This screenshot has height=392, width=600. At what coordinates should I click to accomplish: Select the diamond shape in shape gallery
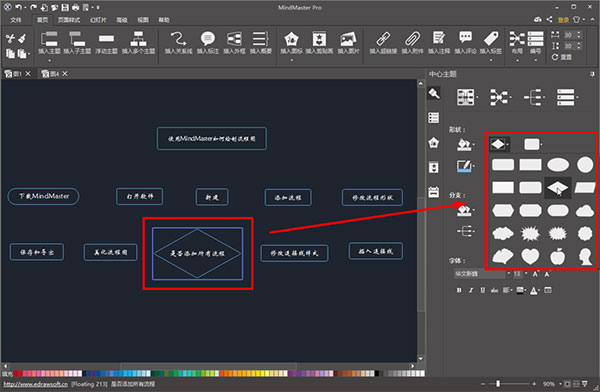tap(558, 188)
